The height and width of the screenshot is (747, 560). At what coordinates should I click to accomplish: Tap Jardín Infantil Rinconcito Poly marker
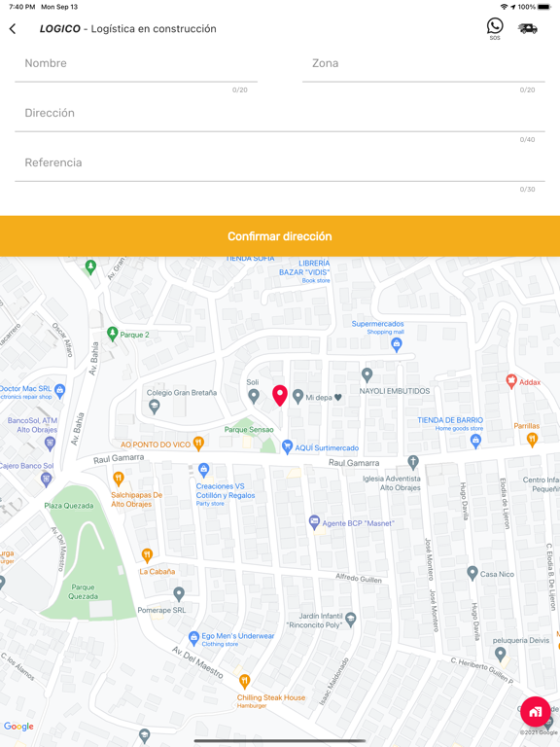(x=350, y=620)
